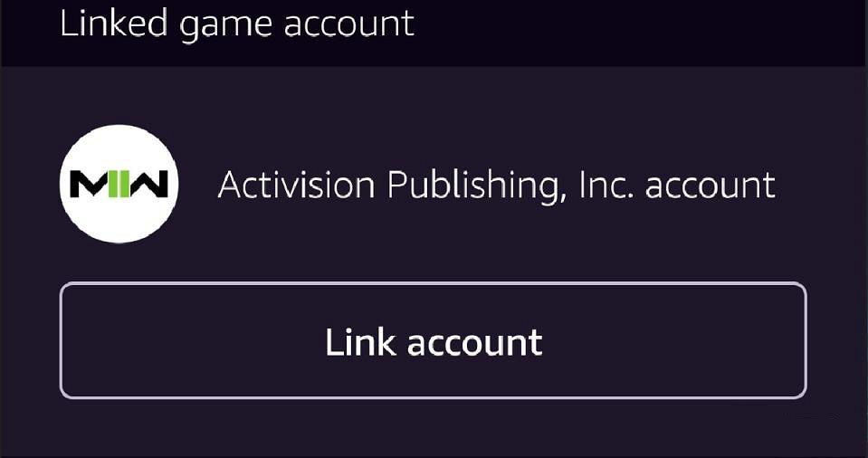Hit the outlined Link account button
868x458 pixels.
tap(433, 341)
